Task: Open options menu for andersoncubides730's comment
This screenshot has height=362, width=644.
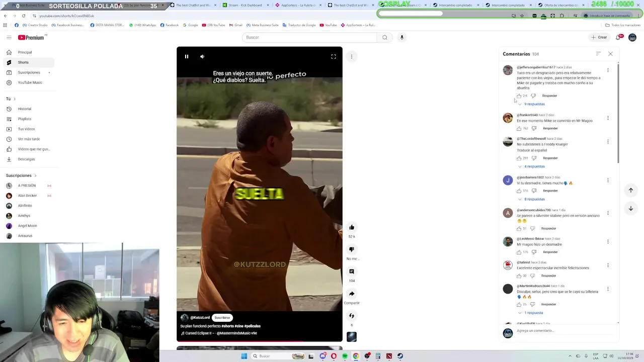Action: 608,213
